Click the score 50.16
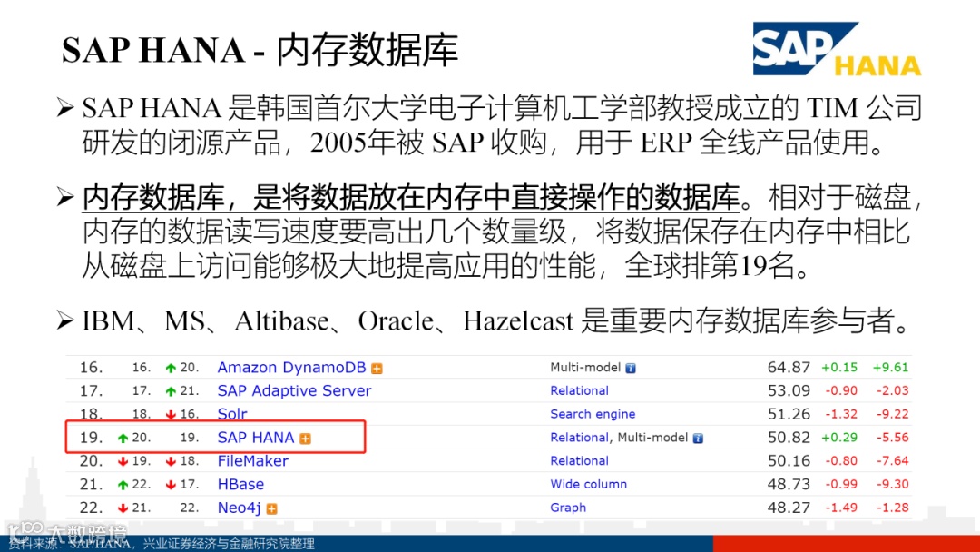The height and width of the screenshot is (552, 980). coord(789,460)
